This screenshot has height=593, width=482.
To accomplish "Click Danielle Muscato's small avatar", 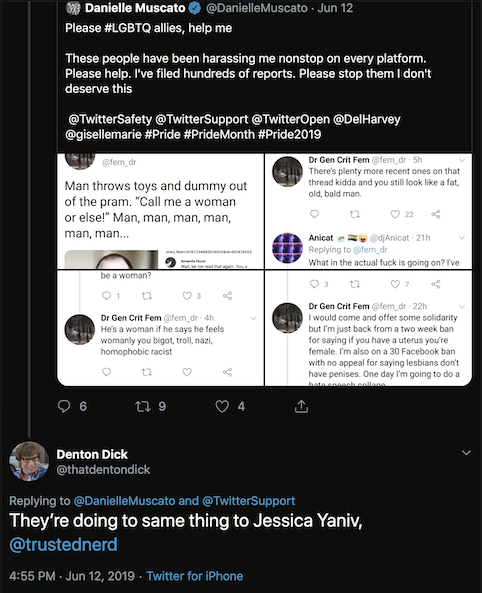I will point(73,8).
